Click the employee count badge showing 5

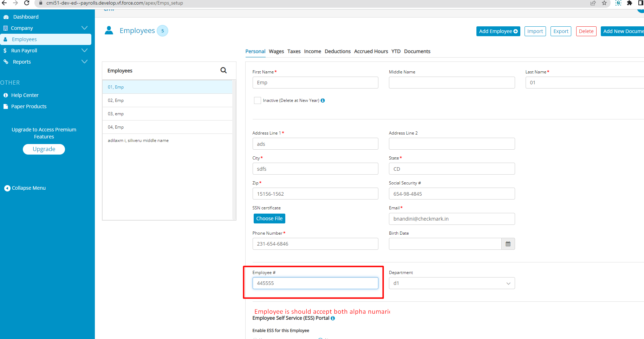[162, 31]
